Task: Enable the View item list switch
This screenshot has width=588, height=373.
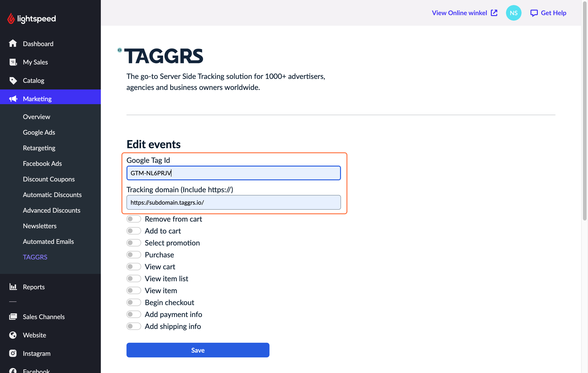Action: tap(134, 278)
